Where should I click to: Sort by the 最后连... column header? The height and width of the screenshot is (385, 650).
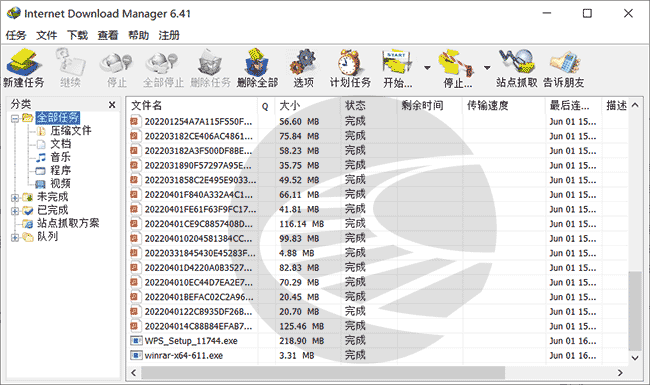[x=573, y=106]
